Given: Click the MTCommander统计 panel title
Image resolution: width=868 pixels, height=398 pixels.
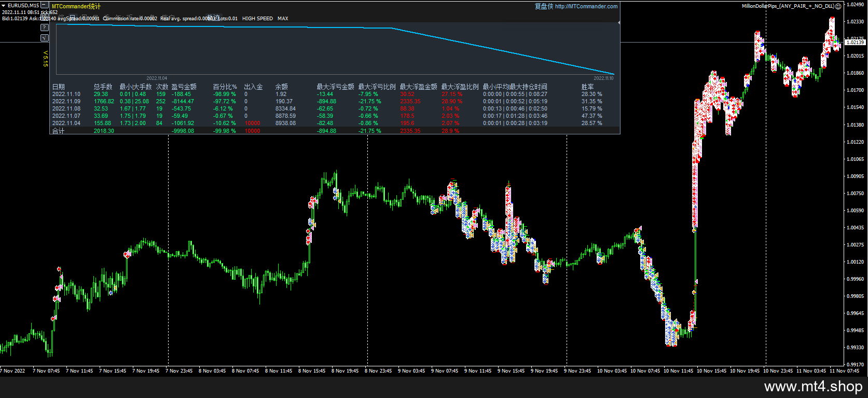Looking at the screenshot, I should (x=76, y=6).
